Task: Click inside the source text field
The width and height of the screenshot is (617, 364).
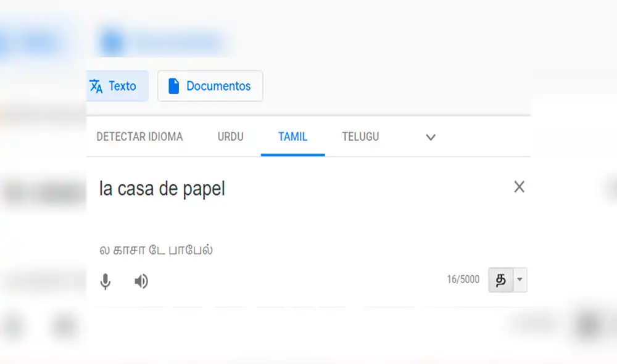Action: coord(247,188)
